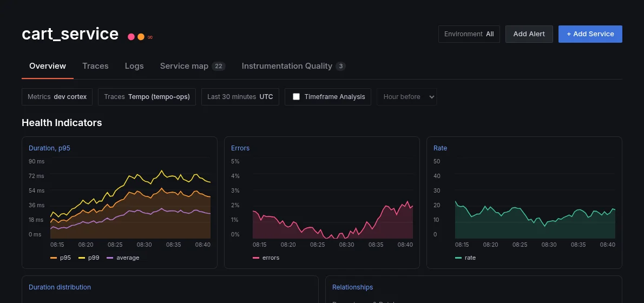This screenshot has height=303, width=644.
Task: Click the + Add Service button
Action: coord(590,34)
